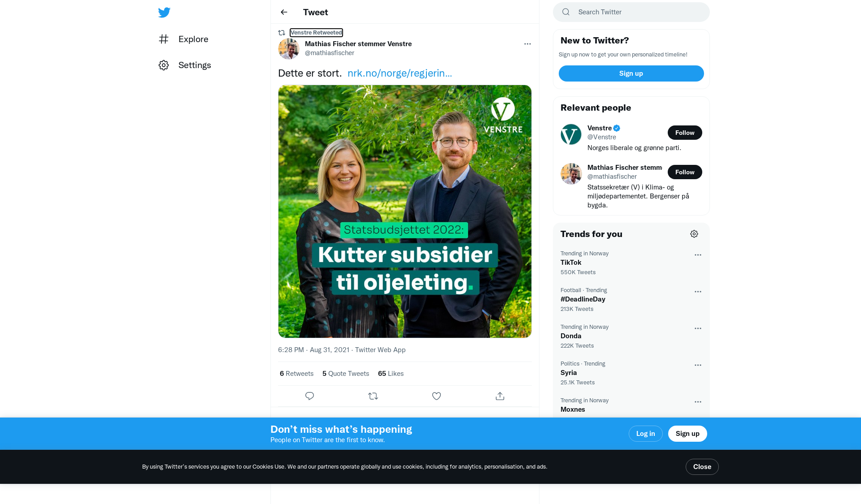Click the heart like icon

tap(436, 396)
